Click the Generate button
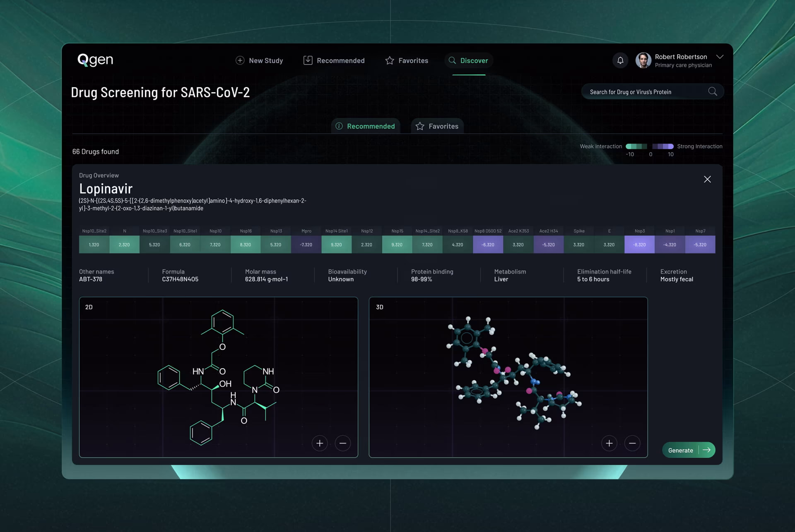The height and width of the screenshot is (532, 795). click(689, 450)
